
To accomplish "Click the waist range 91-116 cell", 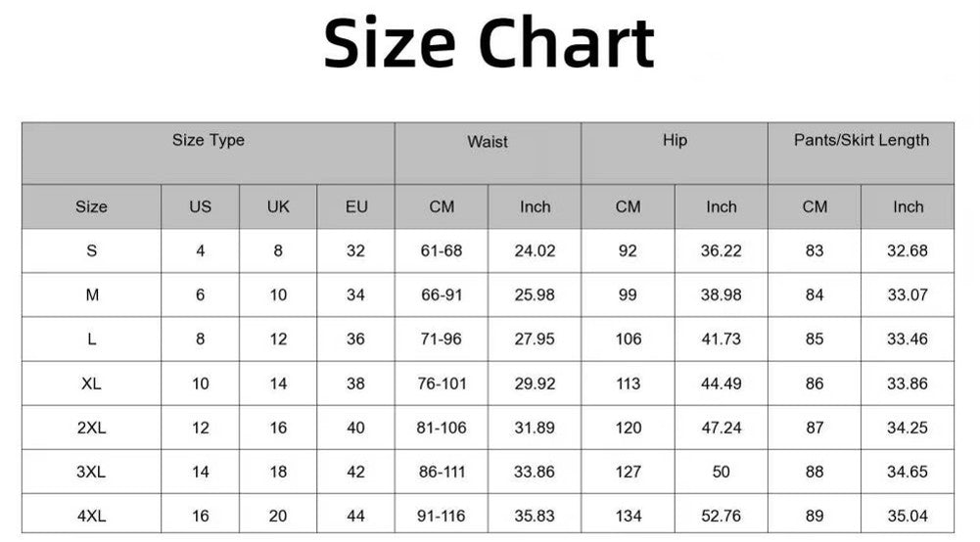I will [x=442, y=516].
